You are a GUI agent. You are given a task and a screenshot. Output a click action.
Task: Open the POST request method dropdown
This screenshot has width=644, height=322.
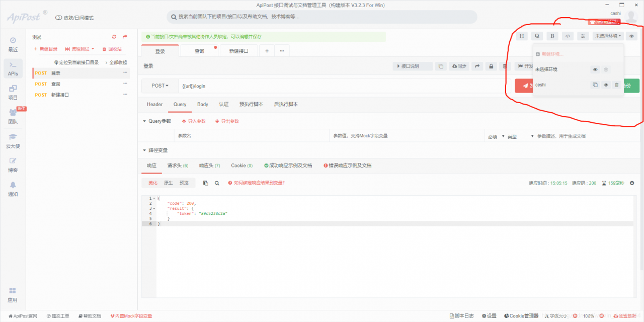tap(160, 86)
